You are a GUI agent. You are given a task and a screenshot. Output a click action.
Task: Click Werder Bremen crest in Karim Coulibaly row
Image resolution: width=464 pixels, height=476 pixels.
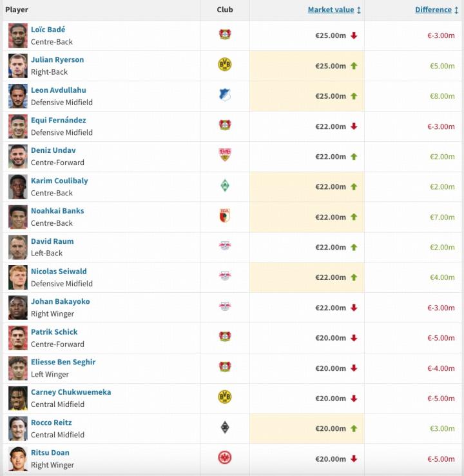224,186
